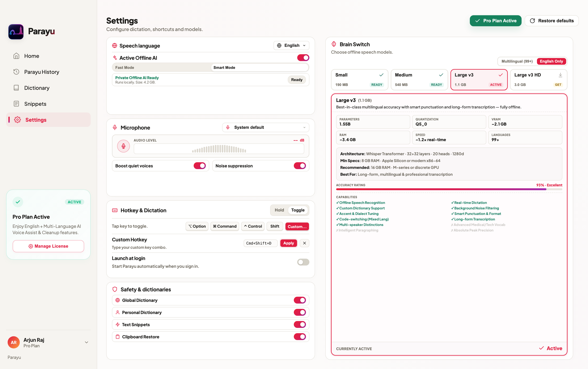Toggle Global Dictionary switch
The height and width of the screenshot is (369, 588).
[300, 300]
